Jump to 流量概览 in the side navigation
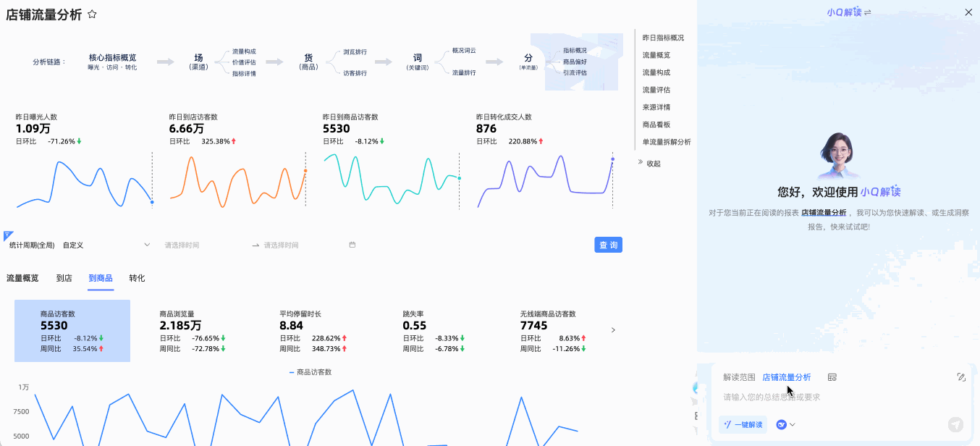980x446 pixels. (x=656, y=55)
